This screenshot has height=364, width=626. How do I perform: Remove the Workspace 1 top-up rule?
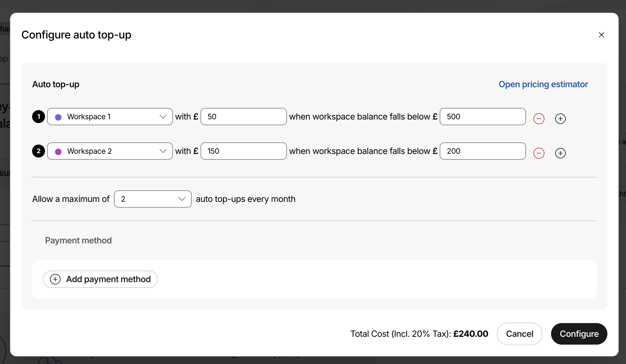(539, 119)
